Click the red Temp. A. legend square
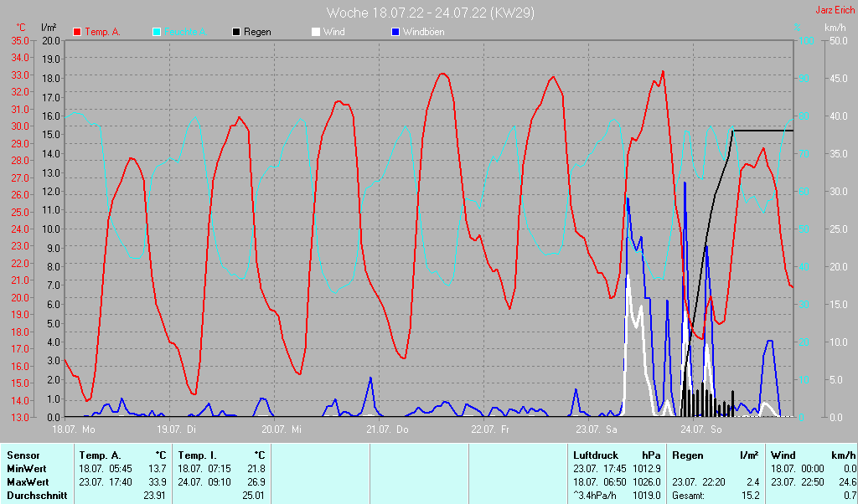 pyautogui.click(x=77, y=32)
